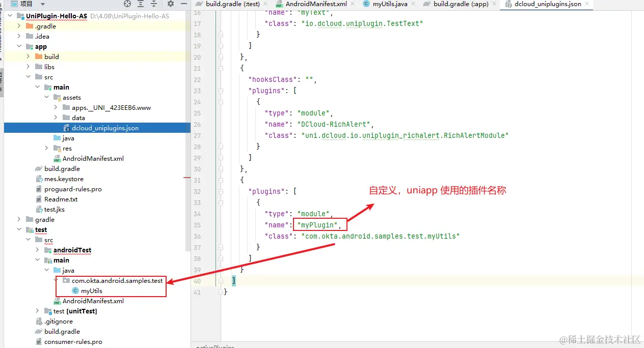Open the 项目 view dropdown
644x348 pixels.
[x=43, y=4]
